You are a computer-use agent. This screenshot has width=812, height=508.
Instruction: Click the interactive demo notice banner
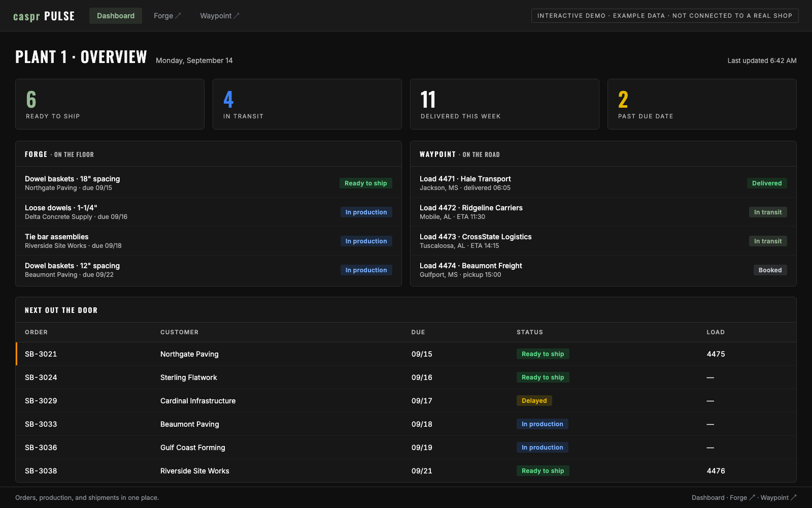tap(665, 16)
